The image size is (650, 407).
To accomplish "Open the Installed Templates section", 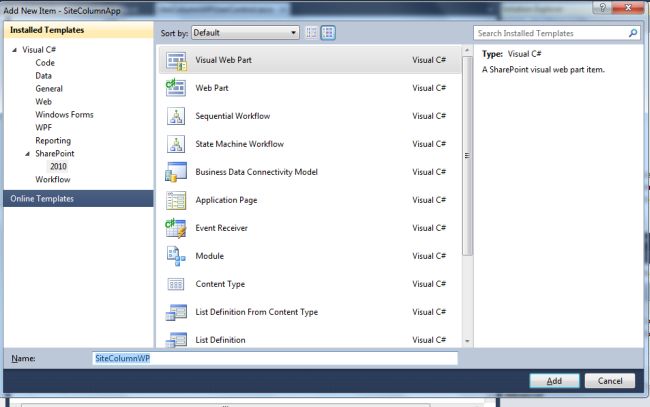I will [78, 30].
